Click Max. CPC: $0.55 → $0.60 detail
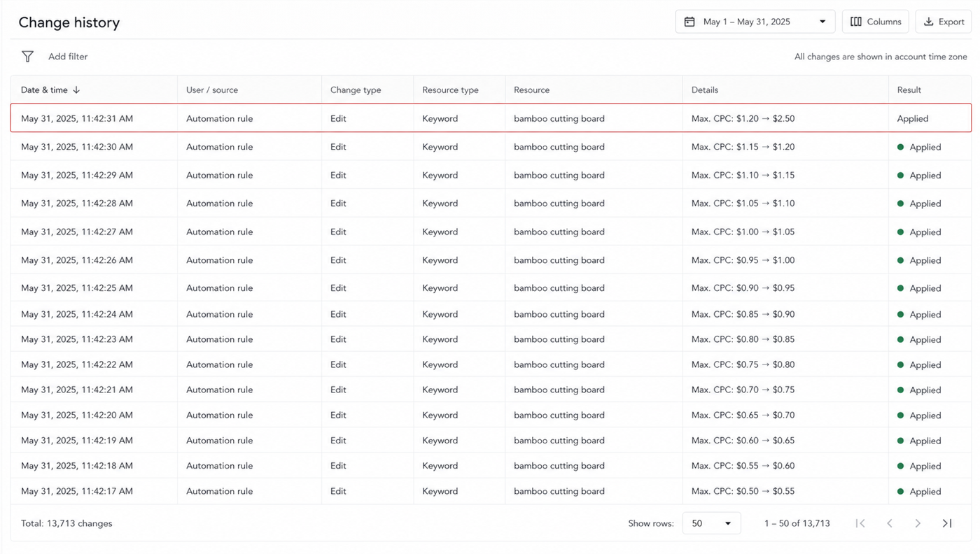 point(743,466)
